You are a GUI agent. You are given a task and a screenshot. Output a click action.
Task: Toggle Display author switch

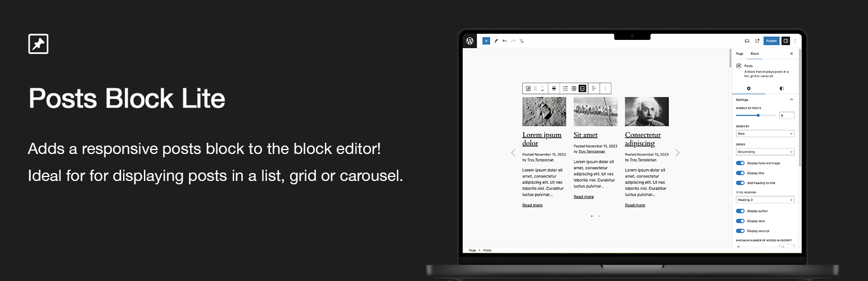(740, 211)
